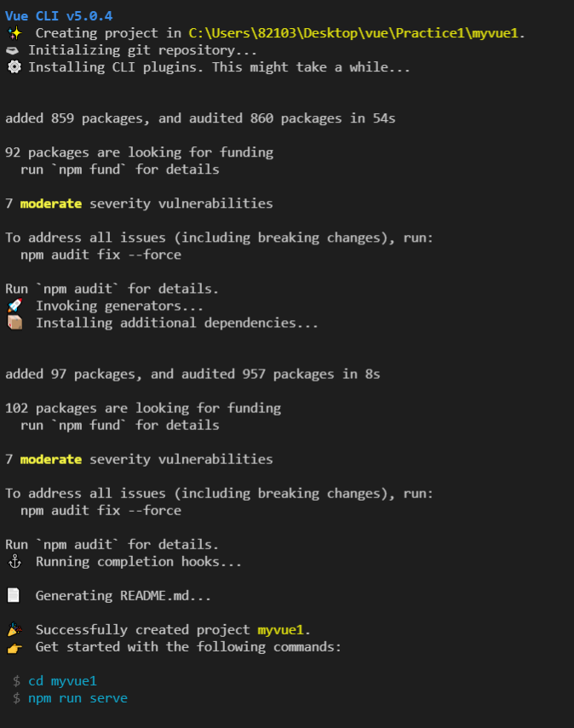Click the Vue CLI v5.0.4 header text
This screenshot has width=574, height=728.
tap(59, 16)
